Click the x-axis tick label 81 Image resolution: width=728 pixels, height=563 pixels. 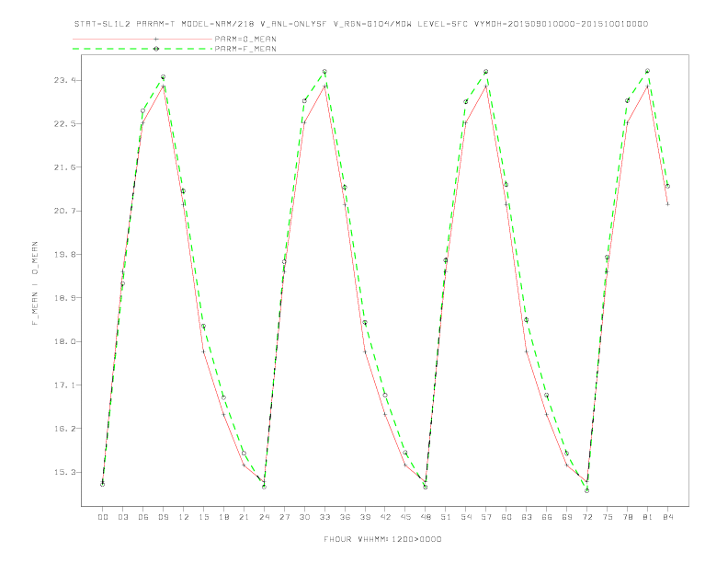(x=648, y=517)
